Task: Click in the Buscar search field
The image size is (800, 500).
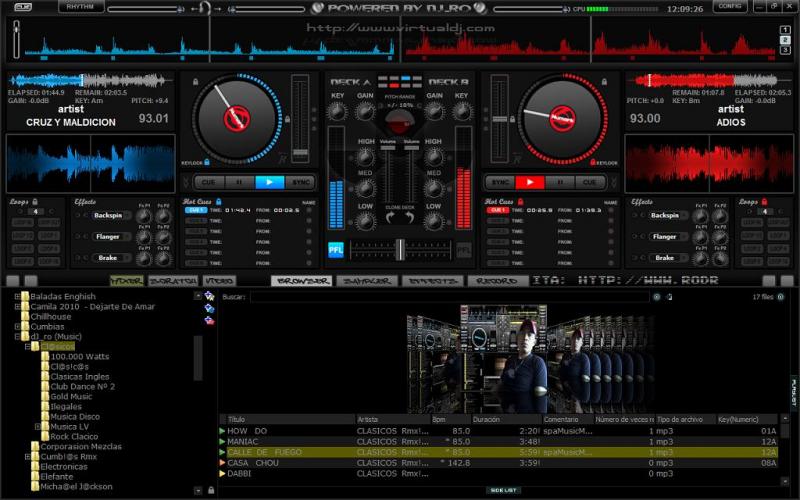Action: [x=449, y=296]
